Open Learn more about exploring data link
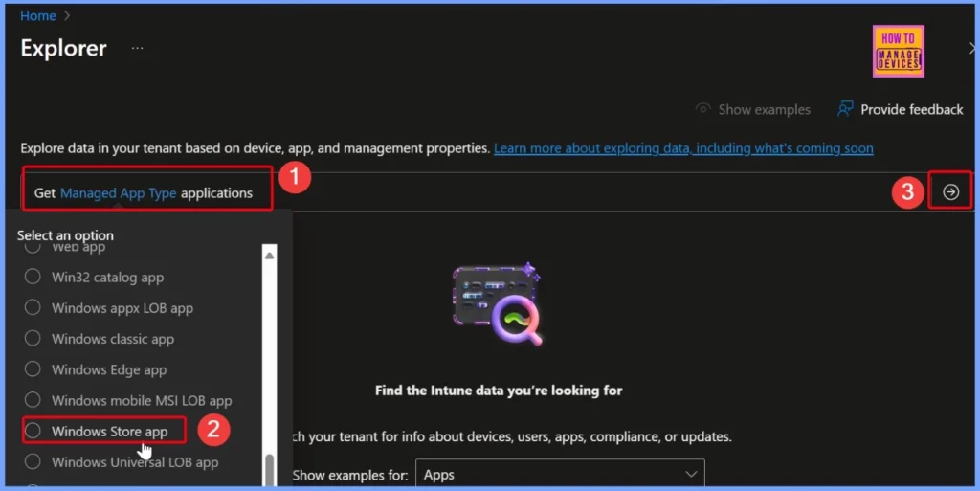The image size is (980, 491). point(683,148)
